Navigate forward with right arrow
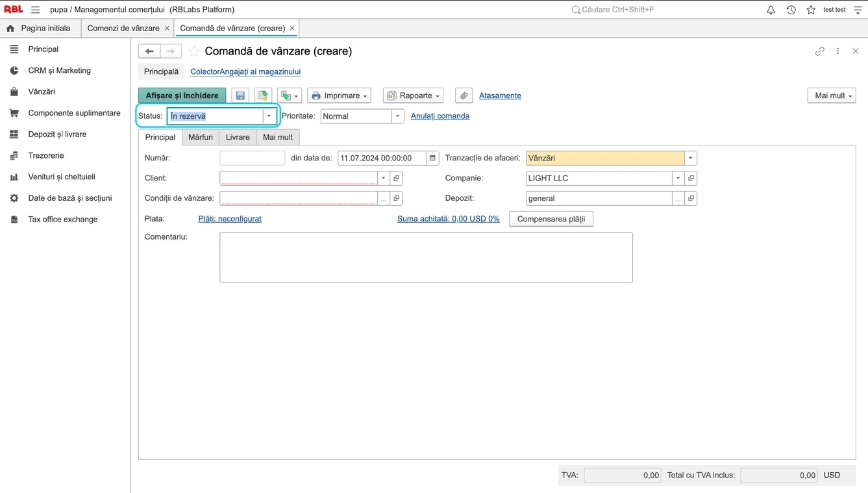The image size is (868, 493). pos(171,51)
